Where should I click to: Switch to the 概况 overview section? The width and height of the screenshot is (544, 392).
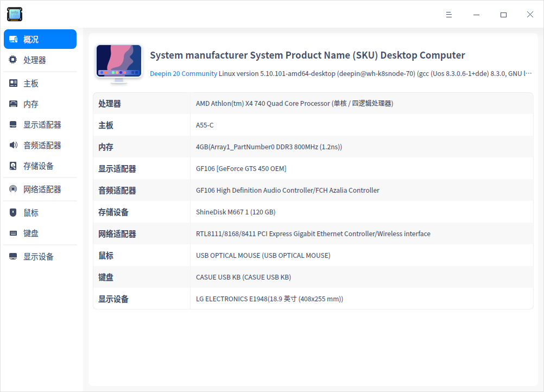(x=40, y=39)
